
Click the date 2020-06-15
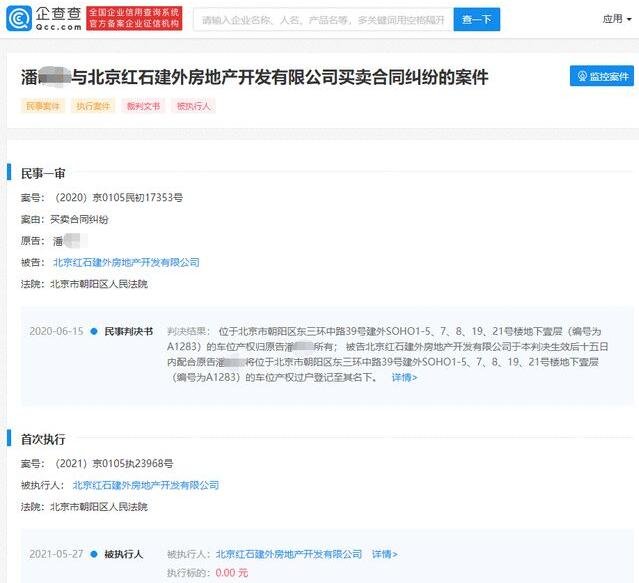[56, 331]
